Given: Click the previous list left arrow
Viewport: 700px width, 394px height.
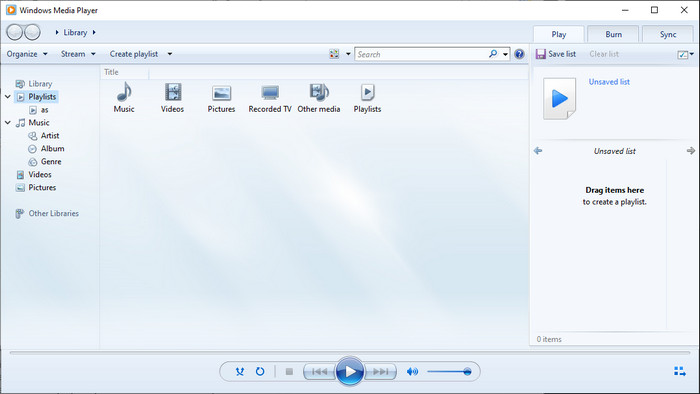Looking at the screenshot, I should click(538, 151).
